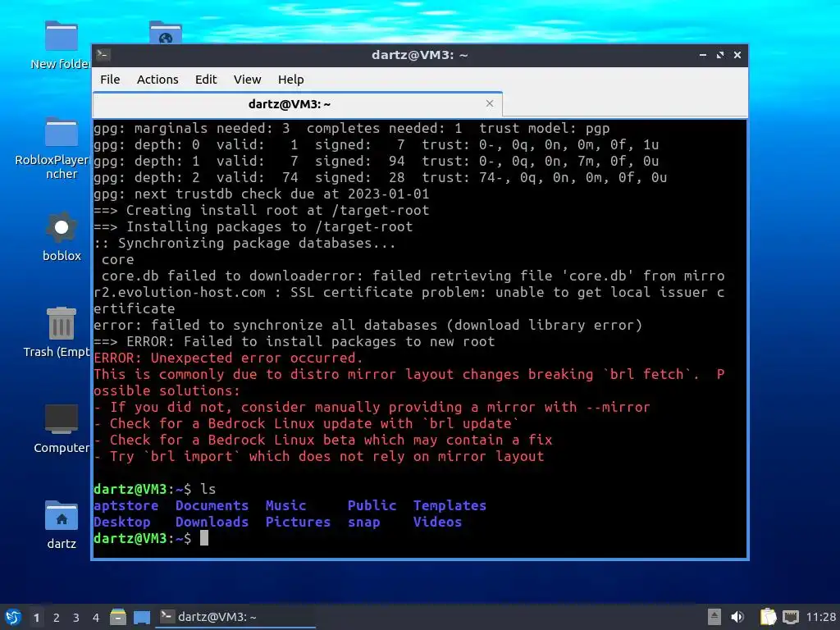This screenshot has height=630, width=840.
Task: Open the Lubuntu start menu
Action: coord(13,617)
